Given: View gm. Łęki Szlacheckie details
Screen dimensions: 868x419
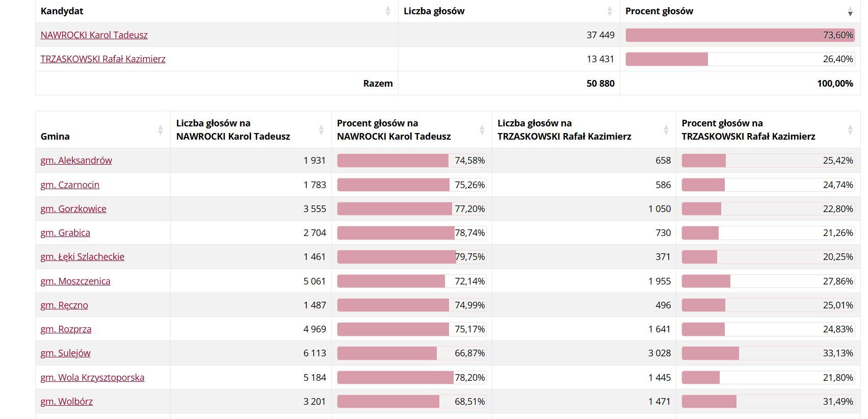Looking at the screenshot, I should (x=82, y=257).
